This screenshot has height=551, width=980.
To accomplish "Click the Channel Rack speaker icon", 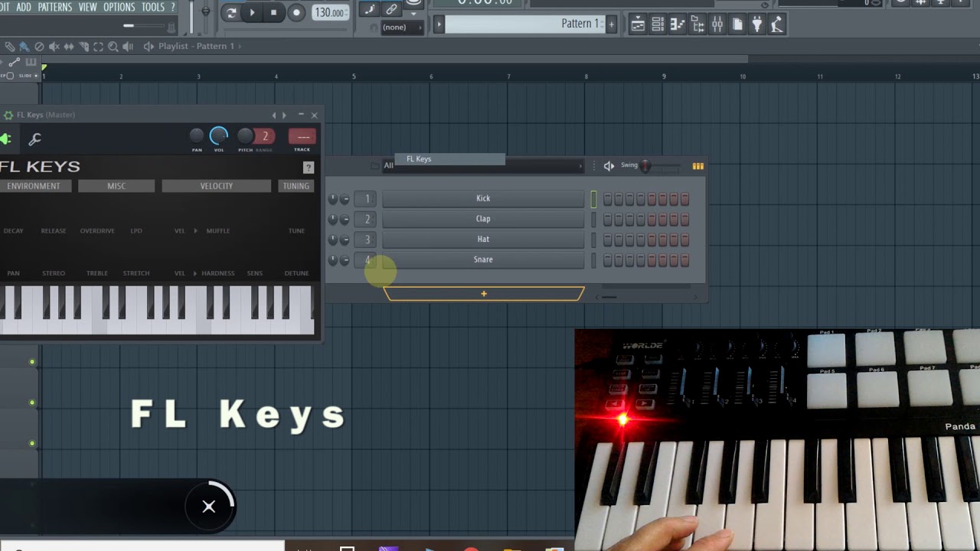I will coord(609,166).
